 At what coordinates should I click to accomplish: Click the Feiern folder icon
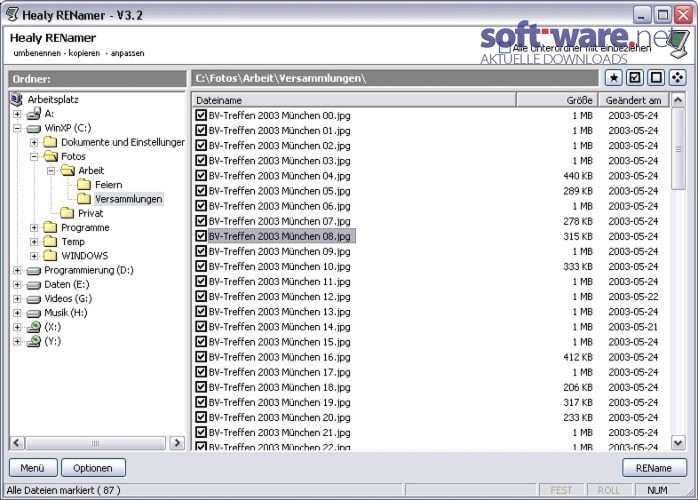click(84, 184)
